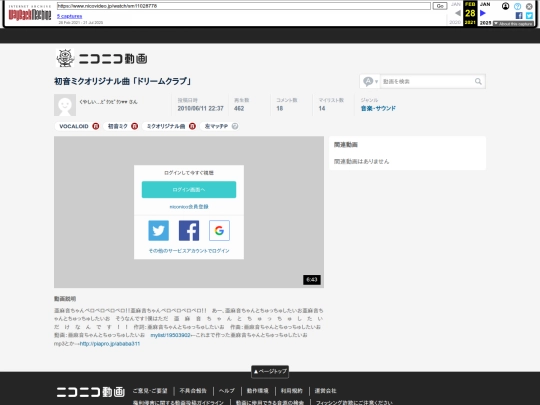Click the 動画説明 heading

click(x=65, y=299)
